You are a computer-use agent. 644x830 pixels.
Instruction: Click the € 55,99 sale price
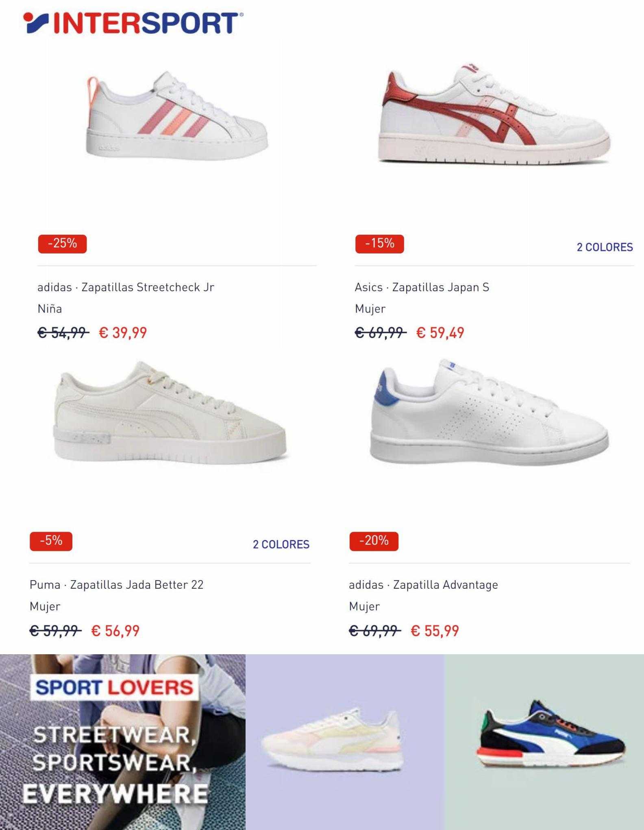pos(435,631)
